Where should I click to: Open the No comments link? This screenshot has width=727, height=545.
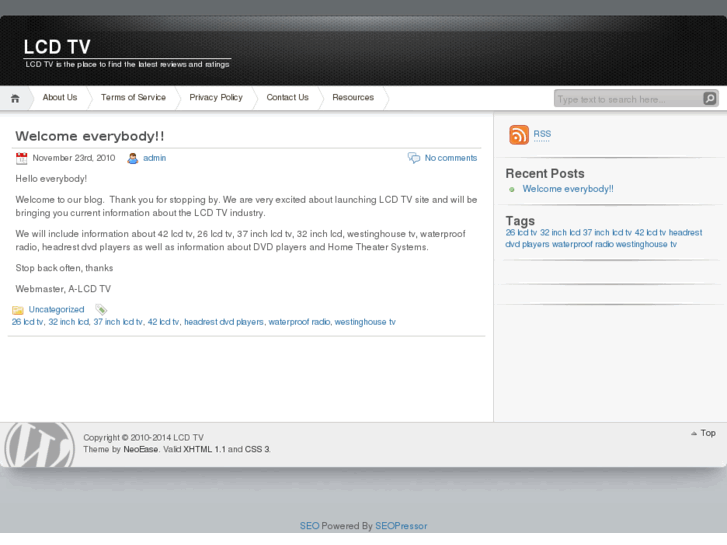point(451,158)
